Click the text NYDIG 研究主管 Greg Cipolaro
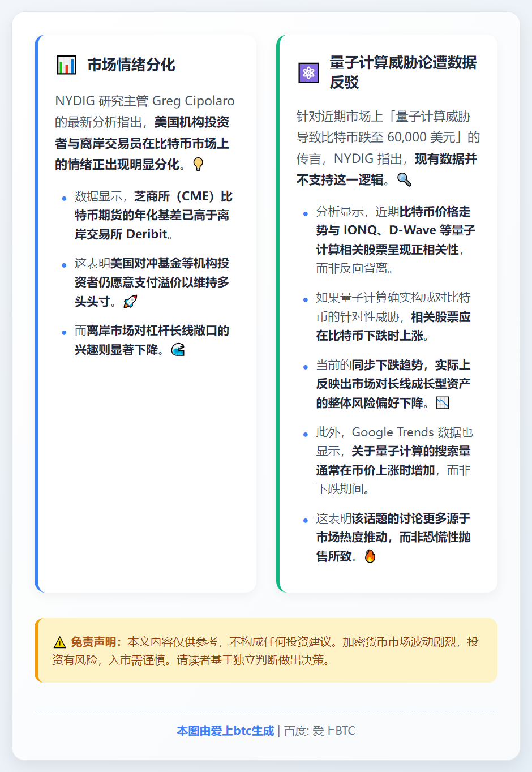Image resolution: width=532 pixels, height=772 pixels. (145, 101)
